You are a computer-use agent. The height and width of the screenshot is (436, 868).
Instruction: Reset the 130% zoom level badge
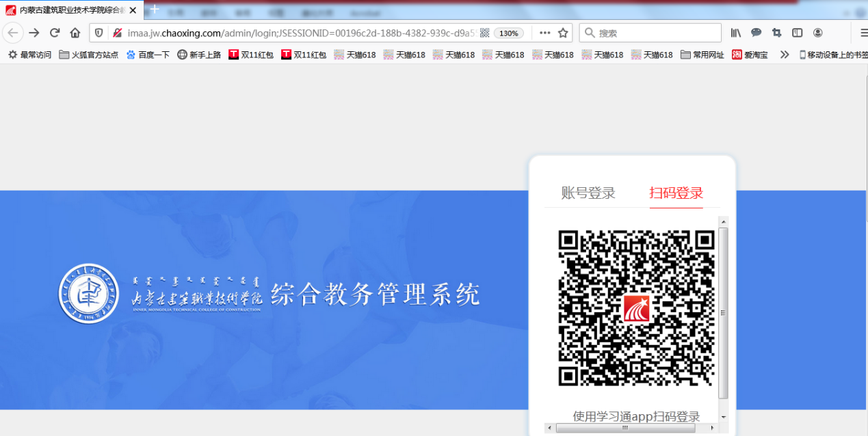(509, 33)
